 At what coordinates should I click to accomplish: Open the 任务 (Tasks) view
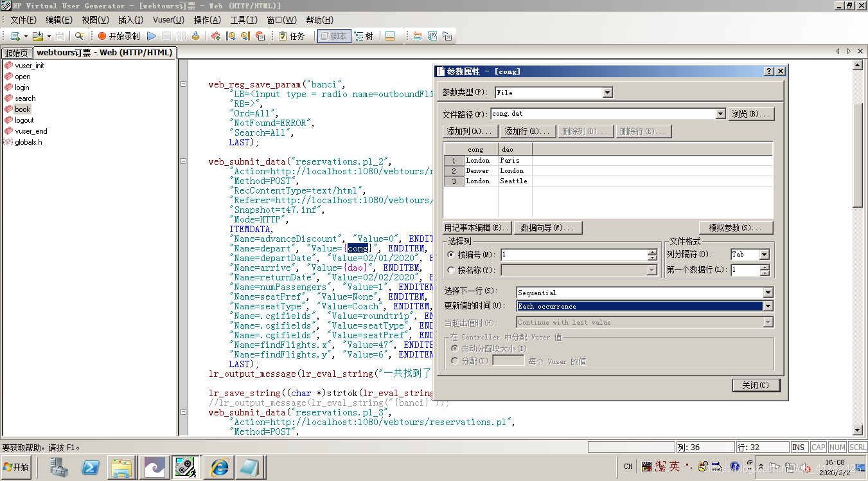[292, 36]
